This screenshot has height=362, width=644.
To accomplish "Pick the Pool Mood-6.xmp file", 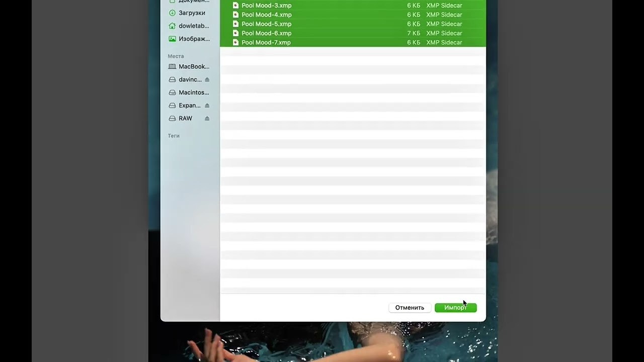I will click(266, 33).
